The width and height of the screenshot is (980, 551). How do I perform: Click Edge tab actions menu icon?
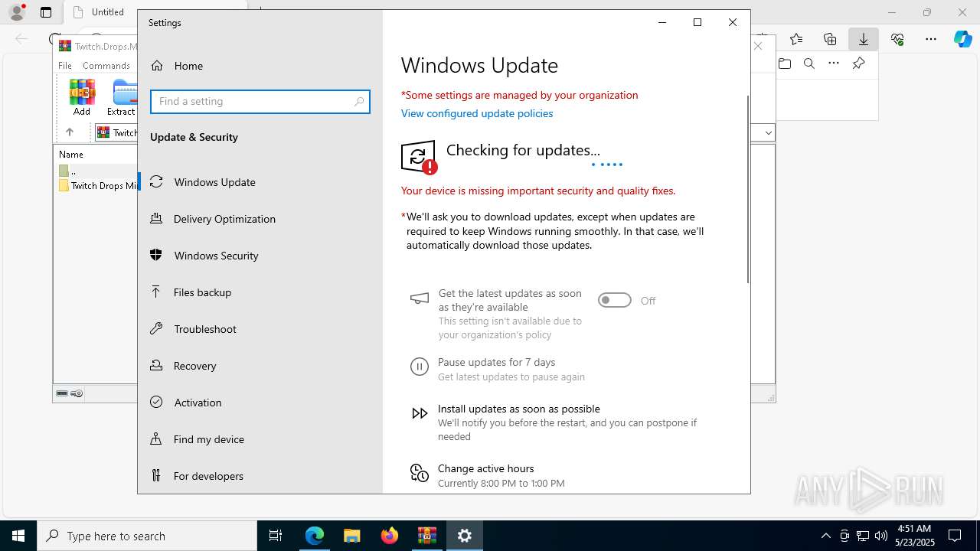(x=46, y=12)
